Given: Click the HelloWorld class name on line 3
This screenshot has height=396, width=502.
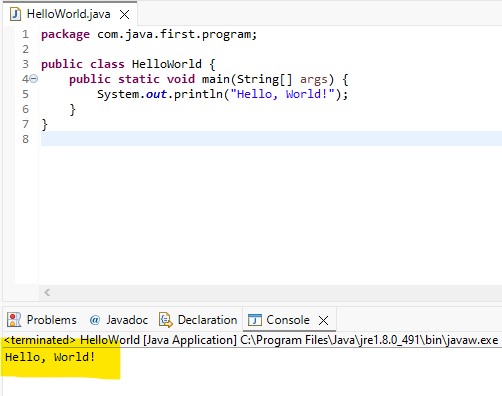Looking at the screenshot, I should [x=167, y=64].
